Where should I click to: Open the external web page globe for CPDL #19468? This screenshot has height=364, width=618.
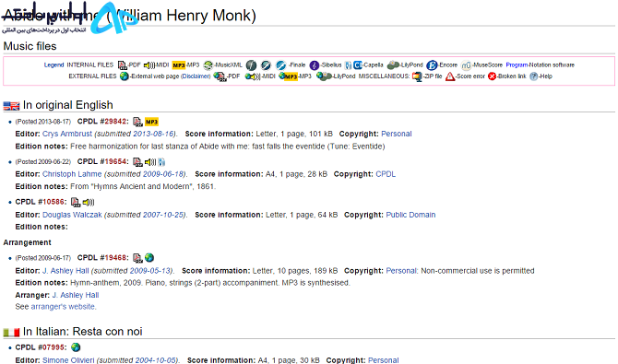pos(149,258)
